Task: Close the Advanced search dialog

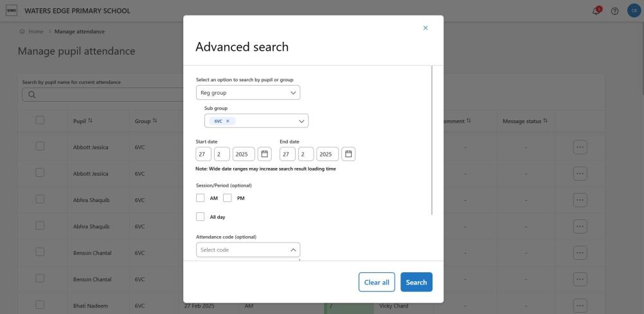Action: [425, 28]
